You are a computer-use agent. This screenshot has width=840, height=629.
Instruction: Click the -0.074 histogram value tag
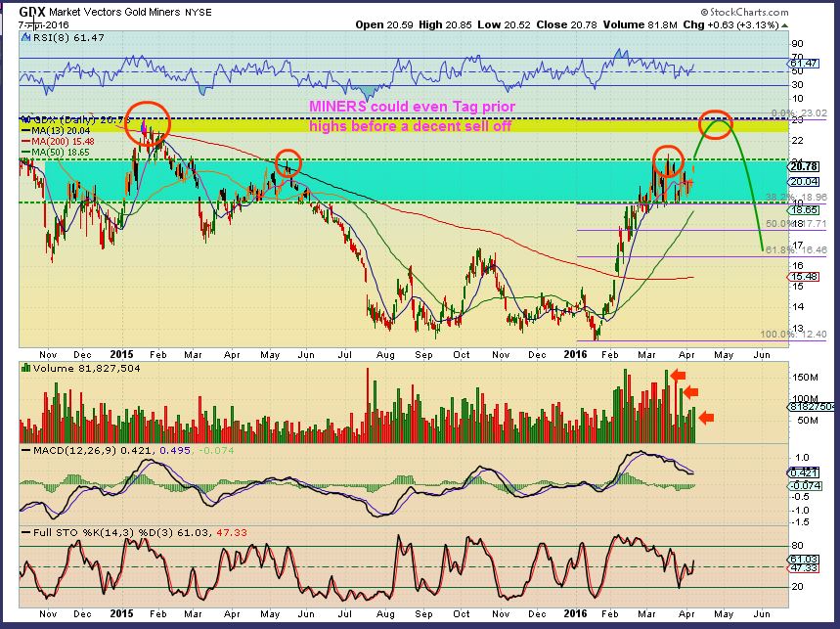804,485
